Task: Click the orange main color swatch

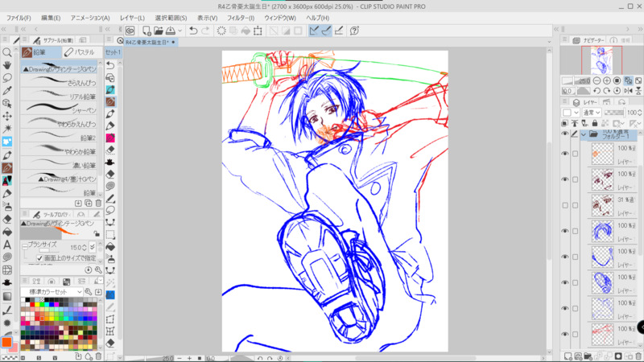Action: (6, 341)
